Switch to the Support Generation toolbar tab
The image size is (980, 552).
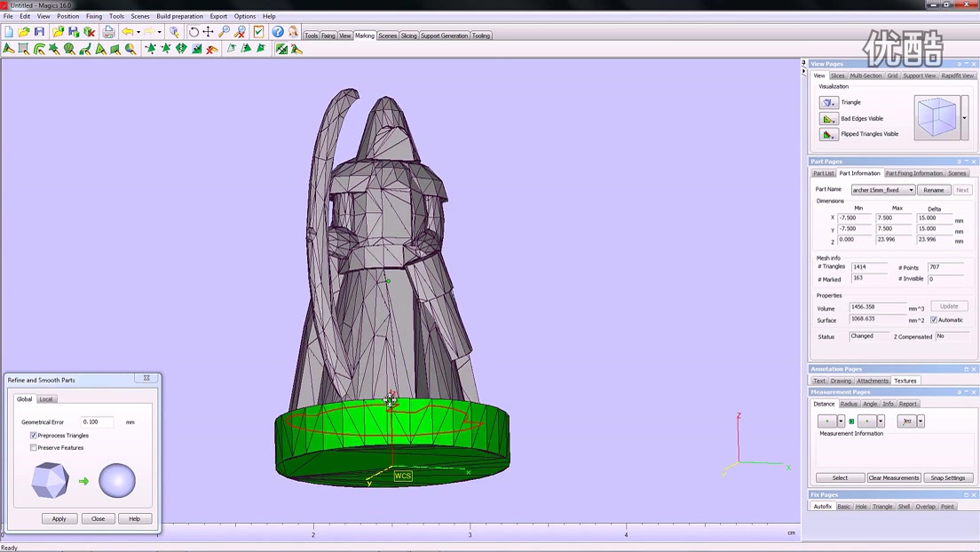pyautogui.click(x=444, y=35)
